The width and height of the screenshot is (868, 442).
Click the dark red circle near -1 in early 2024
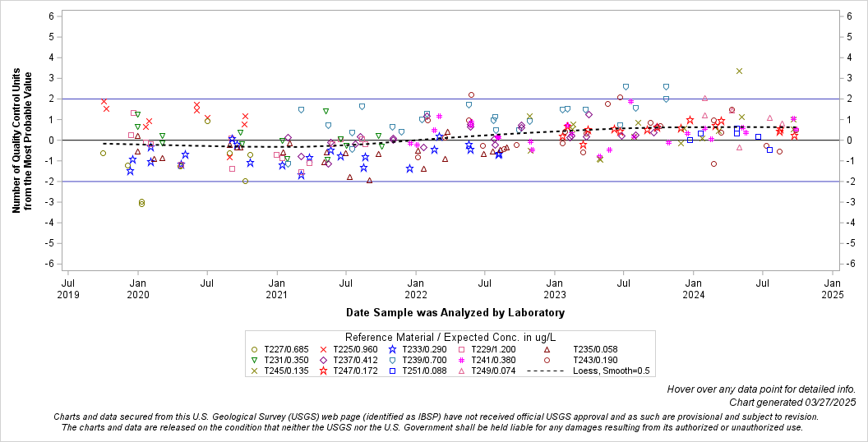[x=713, y=163]
